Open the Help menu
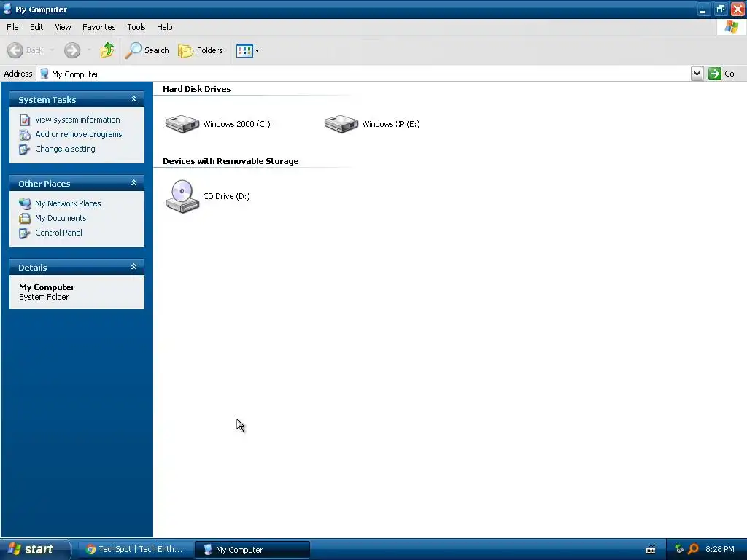Viewport: 747px width, 560px height. tap(164, 27)
